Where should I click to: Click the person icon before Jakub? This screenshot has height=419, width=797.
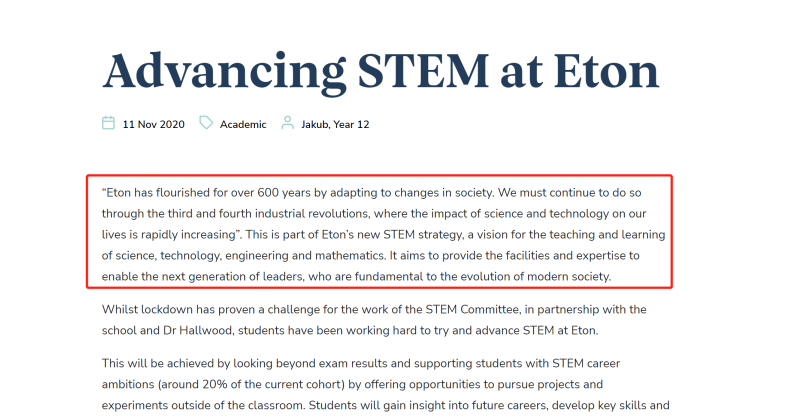click(x=287, y=123)
